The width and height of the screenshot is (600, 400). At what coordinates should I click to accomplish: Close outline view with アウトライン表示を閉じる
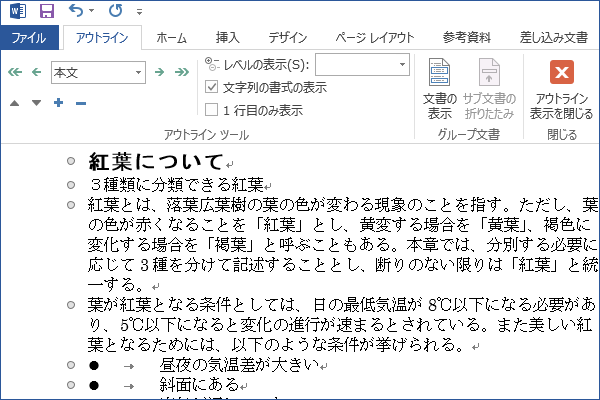[x=561, y=89]
